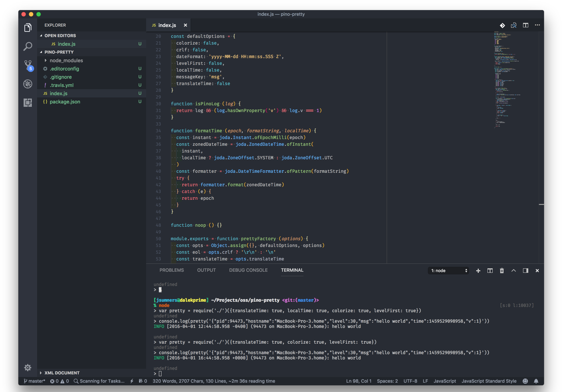Split the terminal panel
This screenshot has width=562, height=392.
click(490, 271)
